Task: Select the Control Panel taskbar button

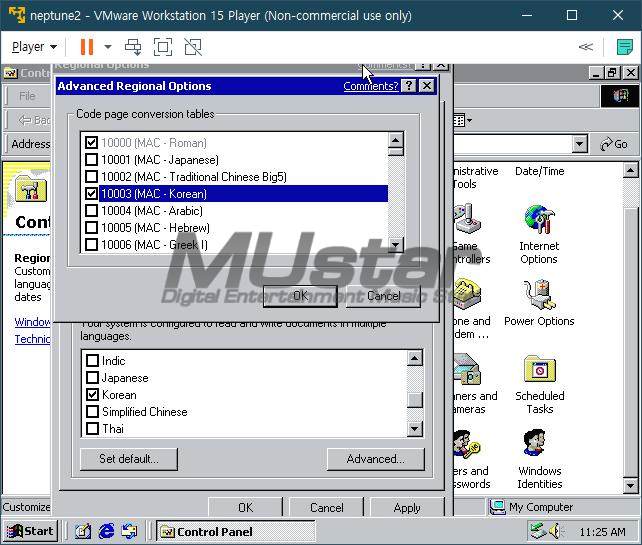Action: point(236,531)
